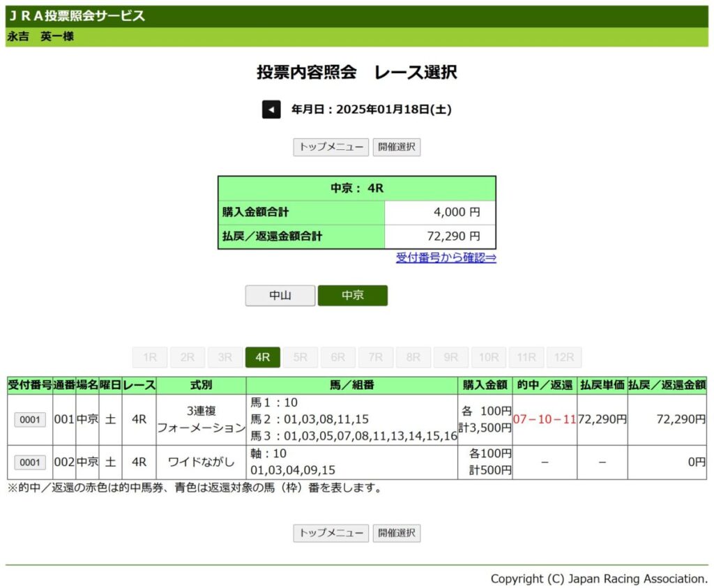This screenshot has height=588, width=714.
Task: Select the 4R race tab
Action: (263, 358)
